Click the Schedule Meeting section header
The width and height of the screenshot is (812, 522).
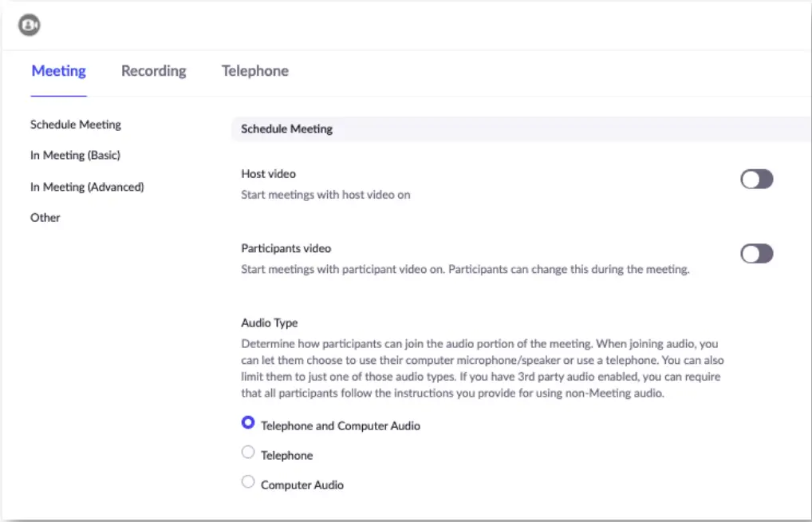point(287,129)
